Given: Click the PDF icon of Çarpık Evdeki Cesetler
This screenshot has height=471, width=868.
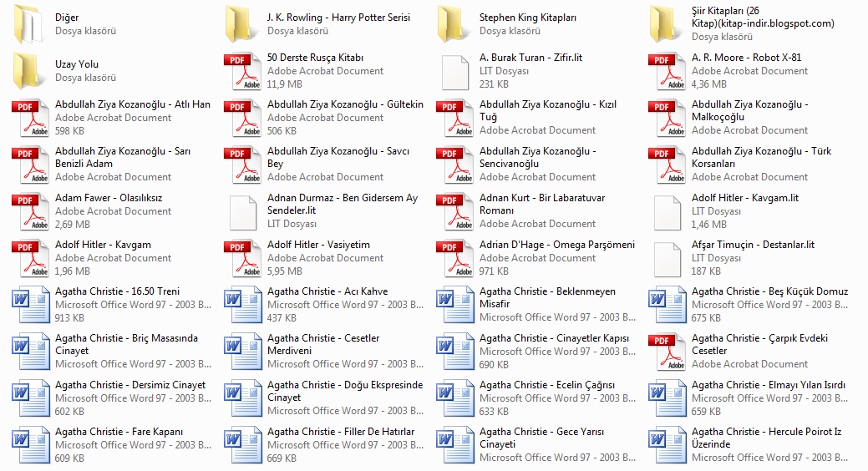Looking at the screenshot, I should click(667, 352).
